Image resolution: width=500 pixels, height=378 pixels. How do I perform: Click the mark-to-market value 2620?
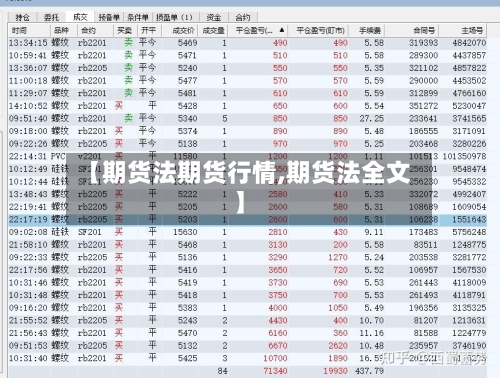point(338,346)
